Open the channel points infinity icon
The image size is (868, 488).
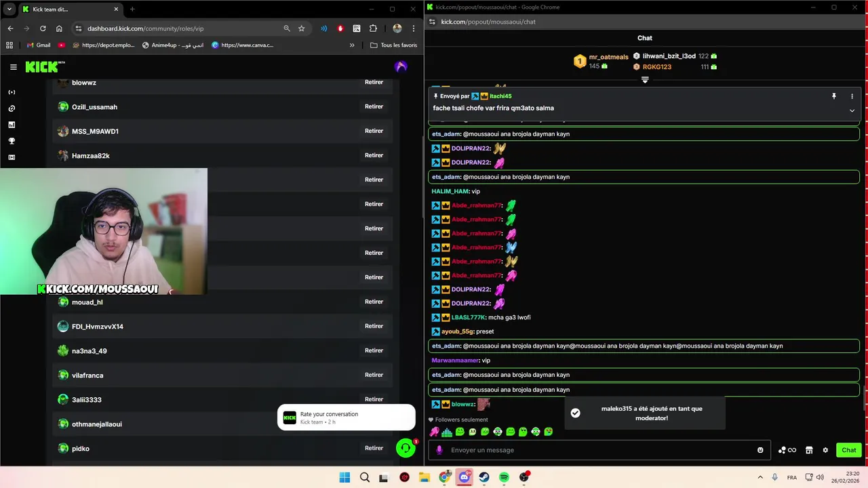pyautogui.click(x=787, y=450)
